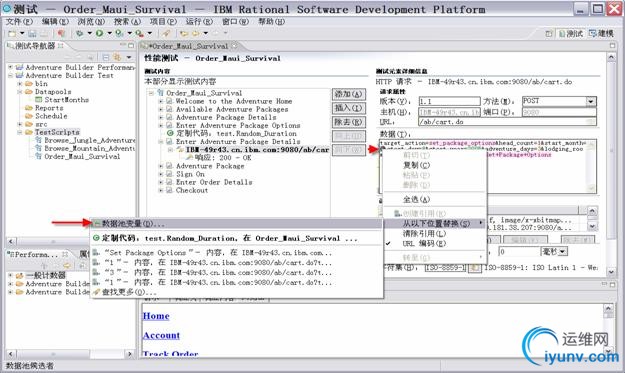Click the New wizard toolbar icon
Image resolution: width=625 pixels, height=373 pixels.
click(x=12, y=33)
